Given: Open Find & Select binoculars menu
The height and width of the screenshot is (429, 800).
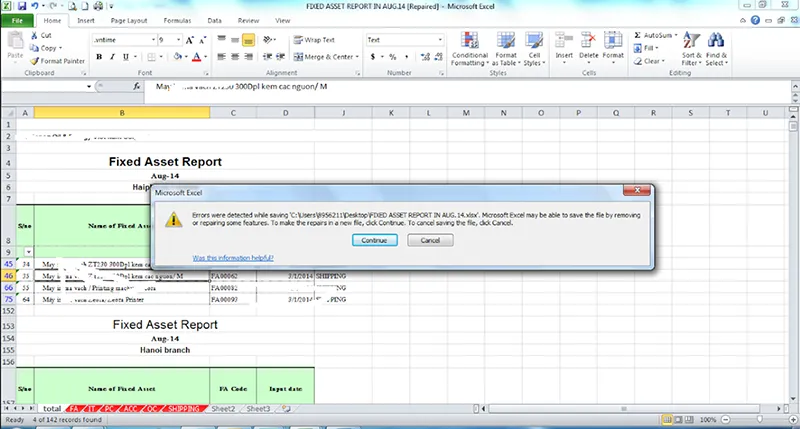Looking at the screenshot, I should [x=716, y=48].
